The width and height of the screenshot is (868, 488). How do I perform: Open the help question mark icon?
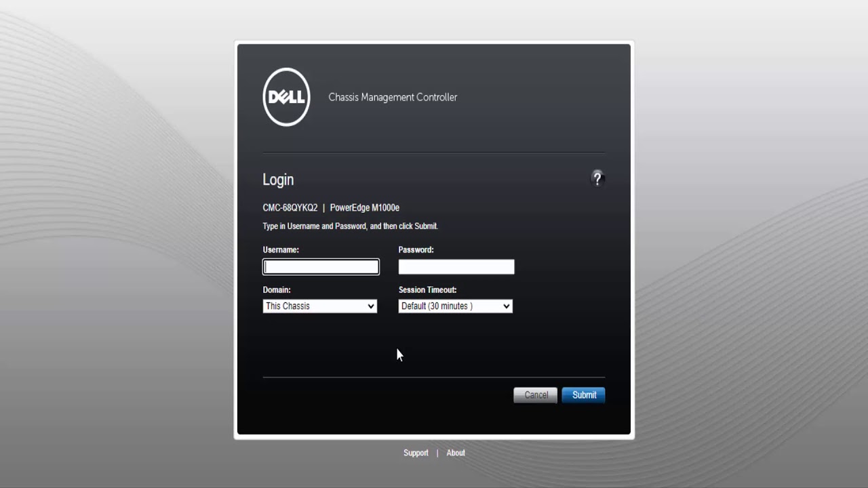597,179
